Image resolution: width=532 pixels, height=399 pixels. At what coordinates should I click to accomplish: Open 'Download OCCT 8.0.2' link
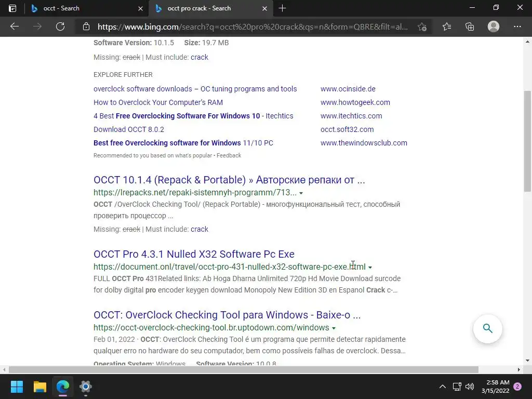pos(129,129)
